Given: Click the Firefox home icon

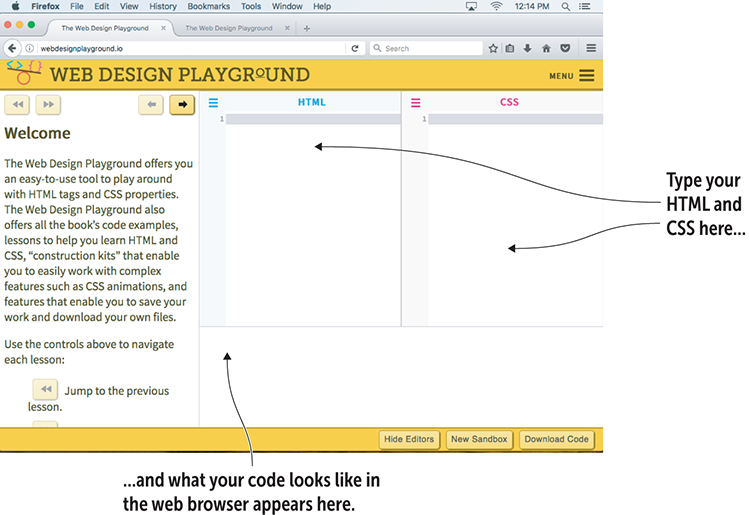Looking at the screenshot, I should (546, 48).
